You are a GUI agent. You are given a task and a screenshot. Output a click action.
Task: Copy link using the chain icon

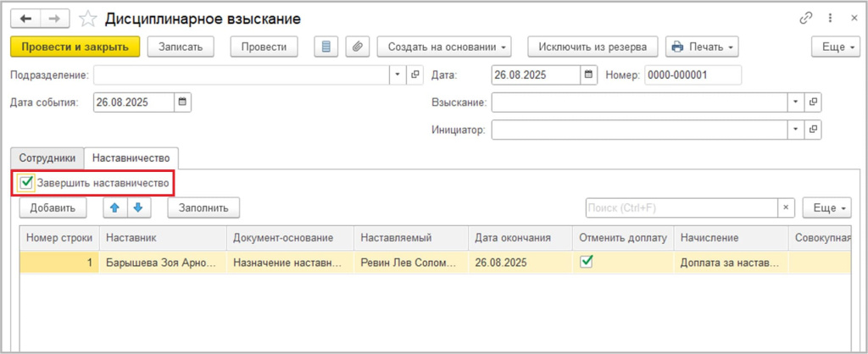click(x=805, y=19)
